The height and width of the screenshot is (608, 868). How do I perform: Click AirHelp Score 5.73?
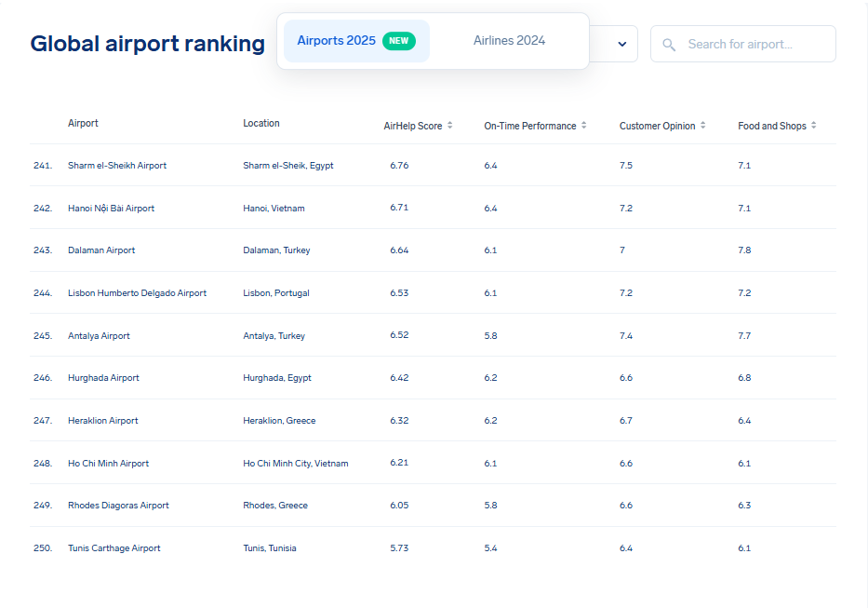399,547
